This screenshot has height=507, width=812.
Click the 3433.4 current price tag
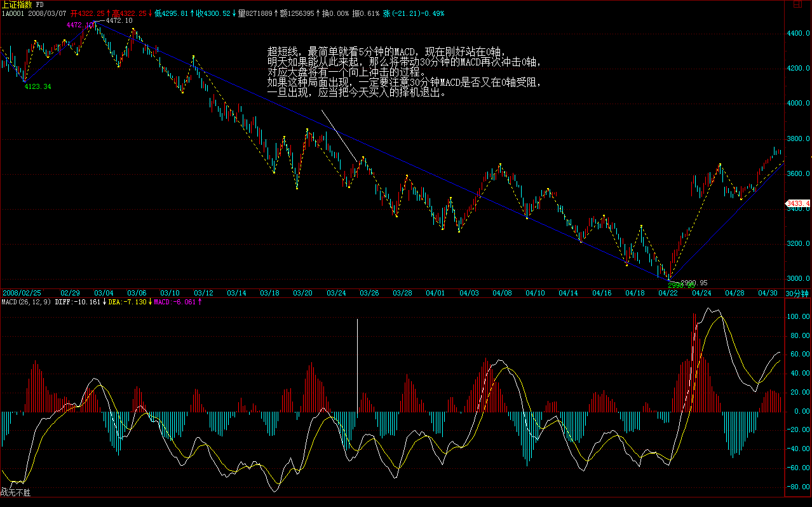point(798,203)
